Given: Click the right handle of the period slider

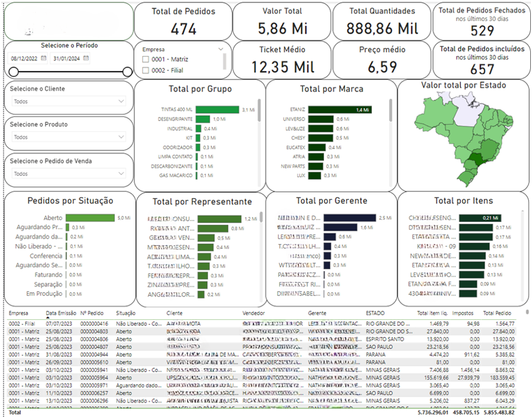Looking at the screenshot, I should click(x=127, y=72).
